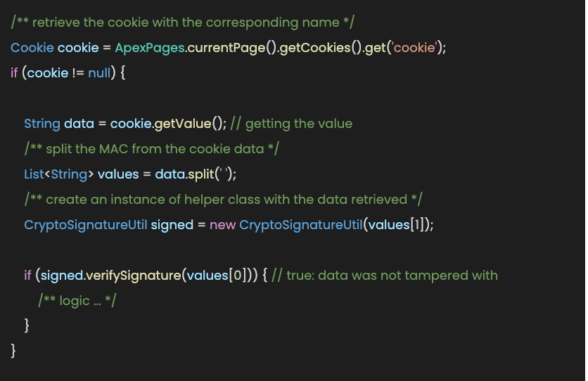Click the ApexPages class name
588x381 pixels.
pyautogui.click(x=150, y=48)
